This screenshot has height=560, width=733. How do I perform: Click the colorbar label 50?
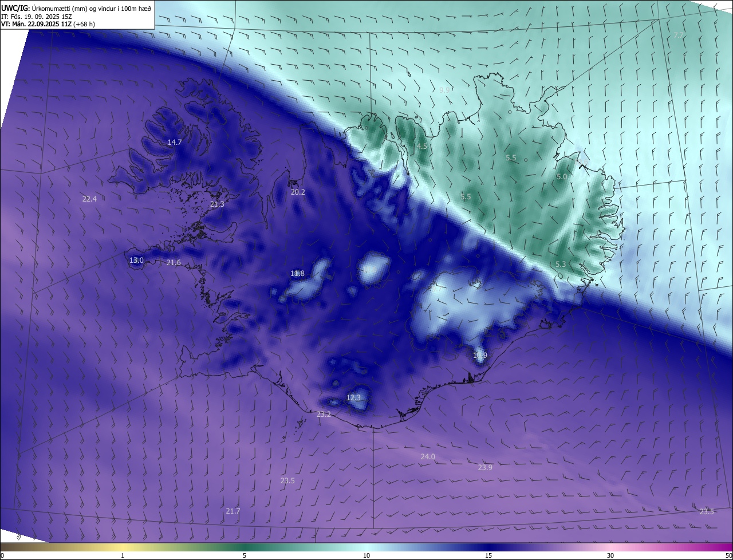pyautogui.click(x=728, y=555)
